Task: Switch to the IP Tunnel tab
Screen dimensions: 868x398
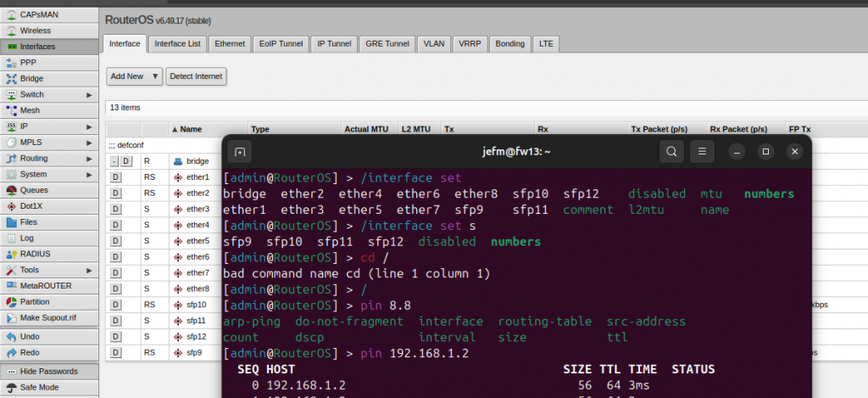Action: [334, 44]
